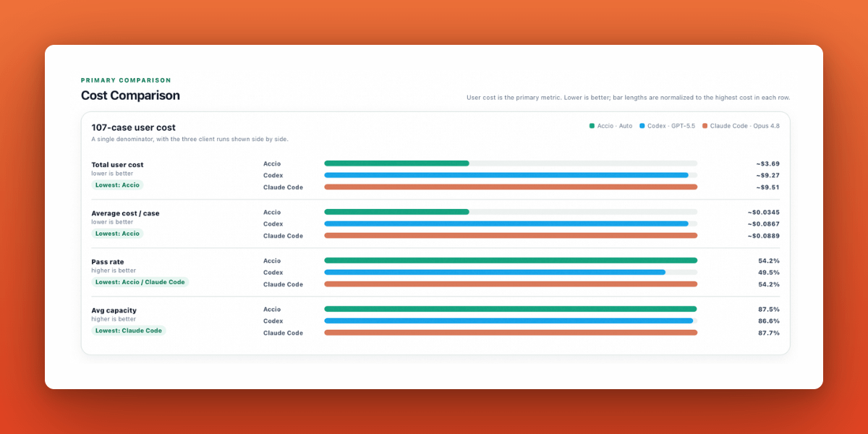Image resolution: width=868 pixels, height=434 pixels.
Task: Click the "Cost Comparison" heading
Action: point(130,95)
